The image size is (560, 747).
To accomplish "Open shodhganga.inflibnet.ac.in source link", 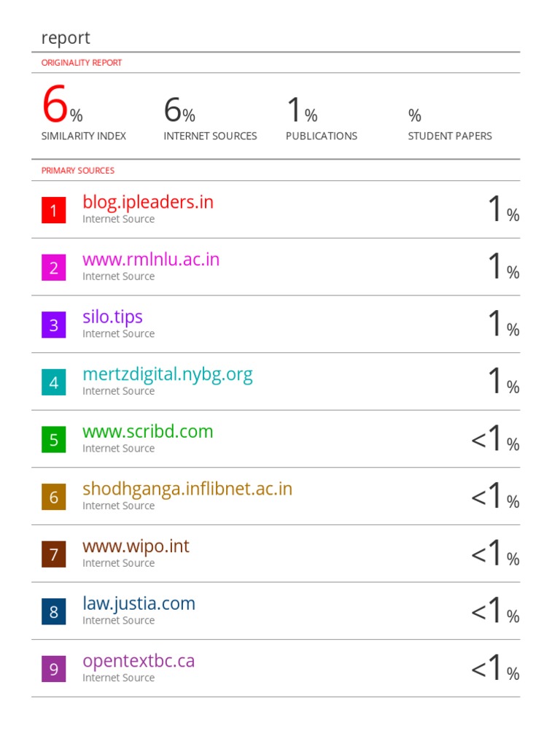I will (x=187, y=489).
